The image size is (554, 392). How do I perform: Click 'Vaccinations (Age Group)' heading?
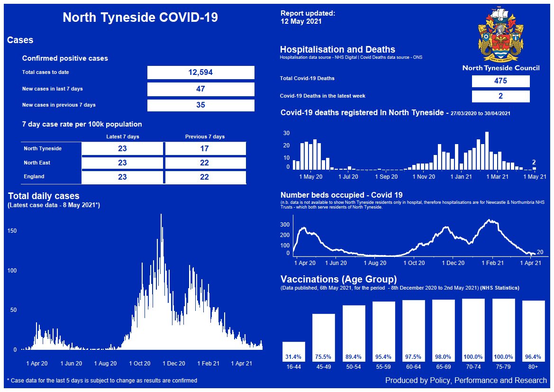pos(338,279)
